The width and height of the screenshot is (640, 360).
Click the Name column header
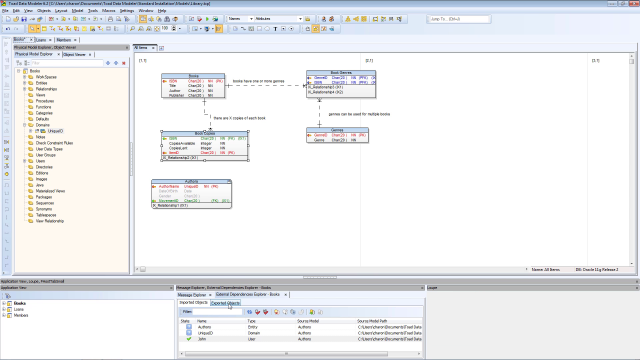click(x=221, y=321)
